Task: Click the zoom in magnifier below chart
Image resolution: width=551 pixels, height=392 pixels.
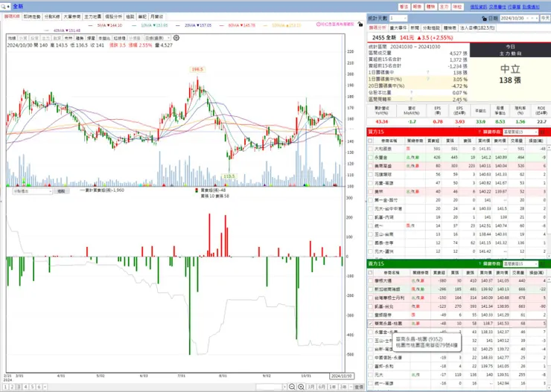Action: [x=301, y=387]
